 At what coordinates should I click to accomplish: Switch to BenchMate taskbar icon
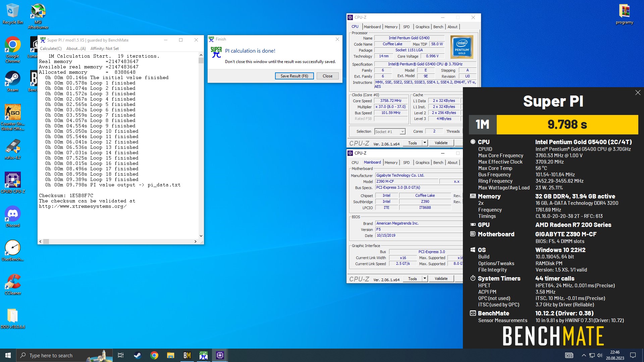[187, 355]
